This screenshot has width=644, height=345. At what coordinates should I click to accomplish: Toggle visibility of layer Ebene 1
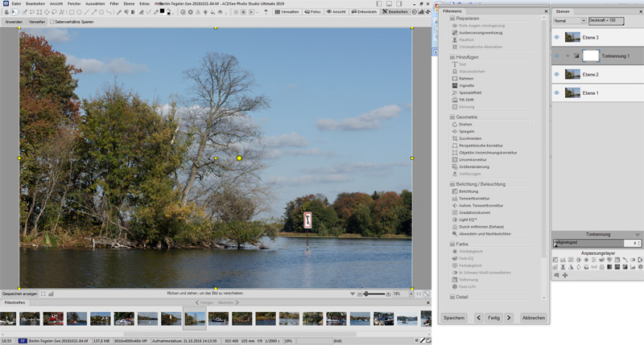pyautogui.click(x=557, y=93)
